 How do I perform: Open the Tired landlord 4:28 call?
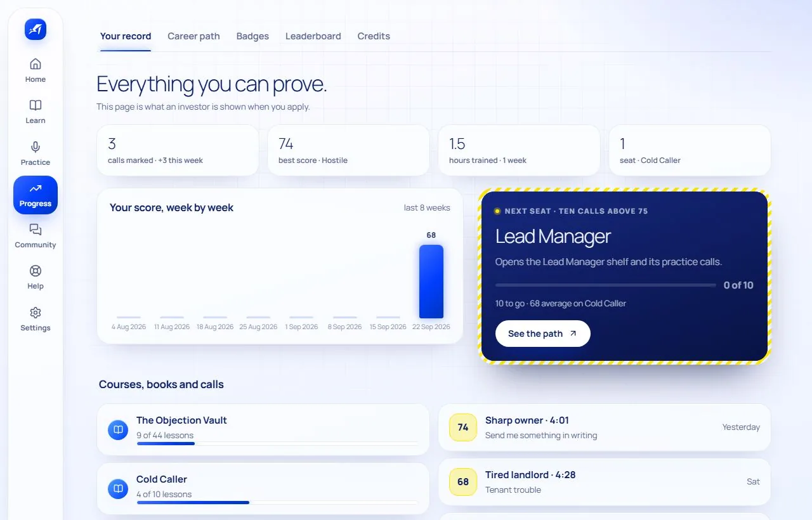coord(605,482)
